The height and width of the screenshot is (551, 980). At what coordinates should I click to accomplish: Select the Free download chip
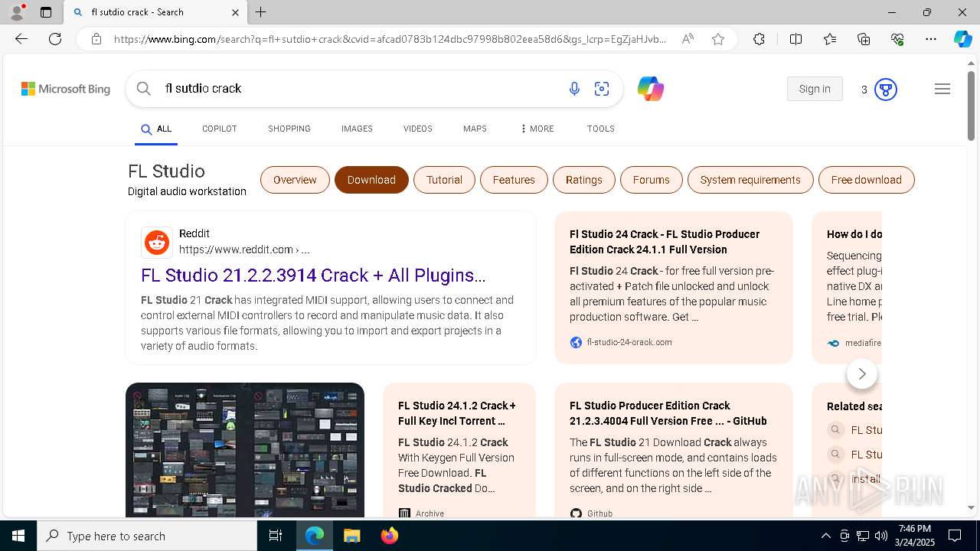867,180
